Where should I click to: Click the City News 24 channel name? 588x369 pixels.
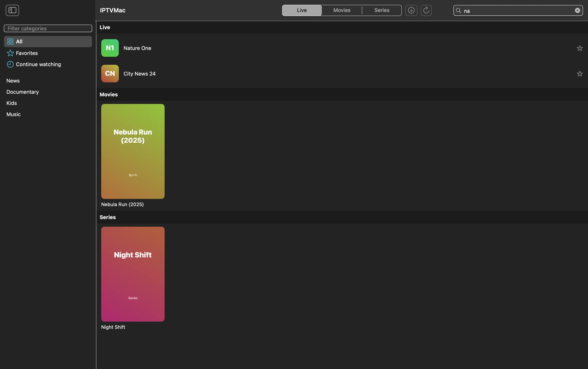pyautogui.click(x=139, y=74)
